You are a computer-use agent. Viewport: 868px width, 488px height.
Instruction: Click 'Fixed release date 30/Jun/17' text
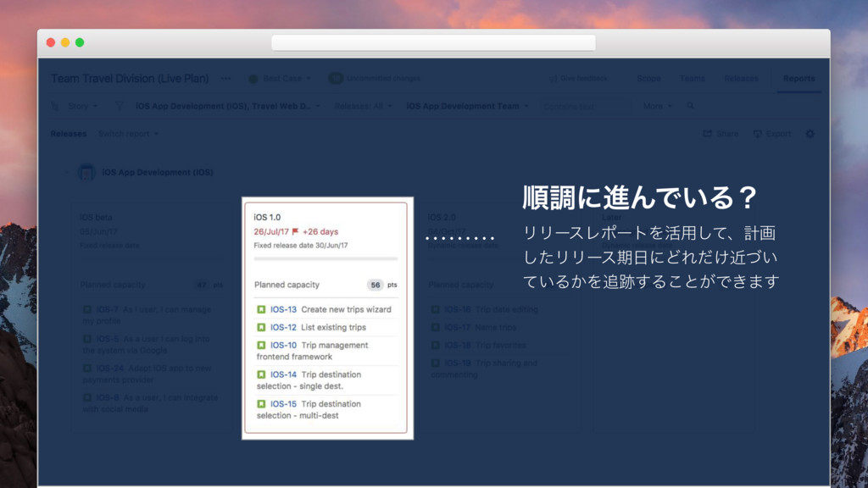coord(301,245)
